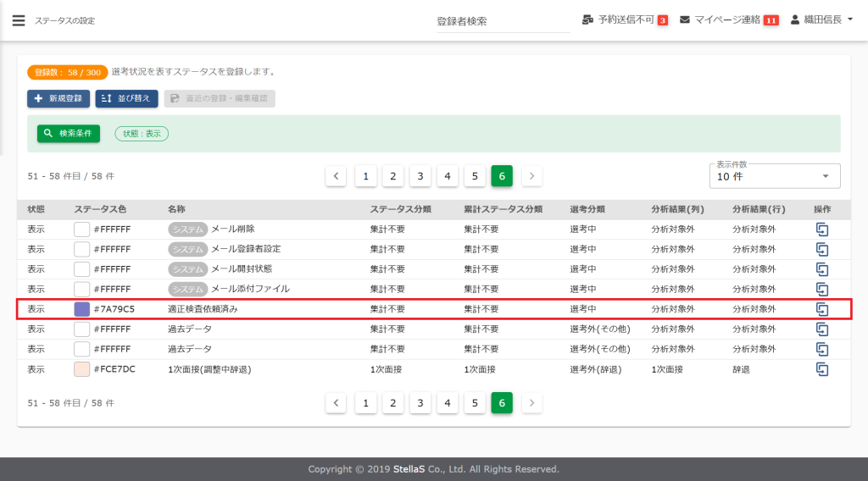Viewport: 868px width, 481px height.
Task: Go to page 1 in bottom pagination
Action: (x=365, y=403)
